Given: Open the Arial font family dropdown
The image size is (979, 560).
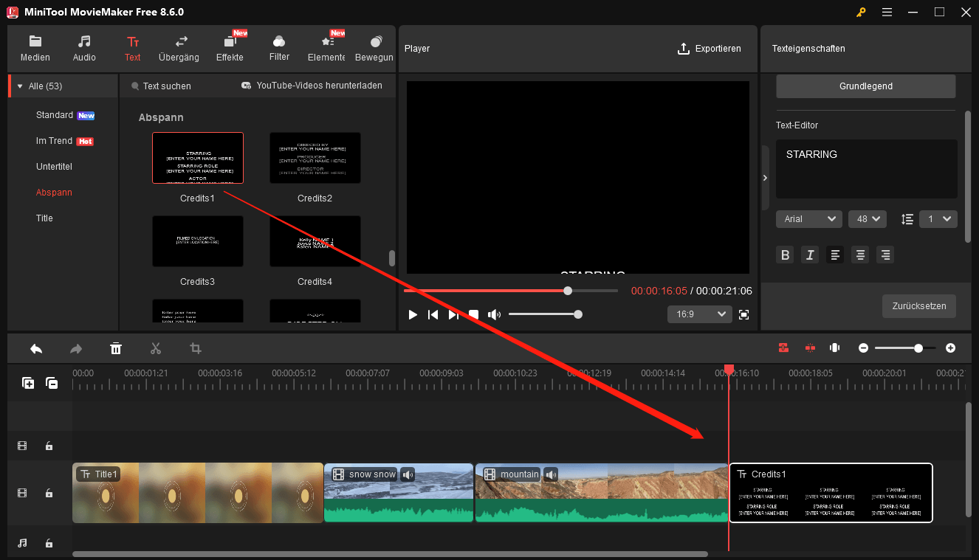Looking at the screenshot, I should click(x=808, y=218).
